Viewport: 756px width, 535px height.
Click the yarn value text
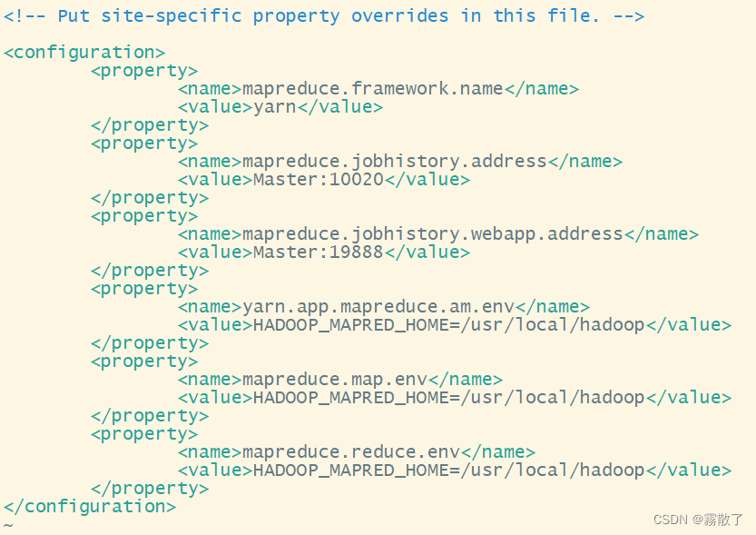[x=275, y=107]
